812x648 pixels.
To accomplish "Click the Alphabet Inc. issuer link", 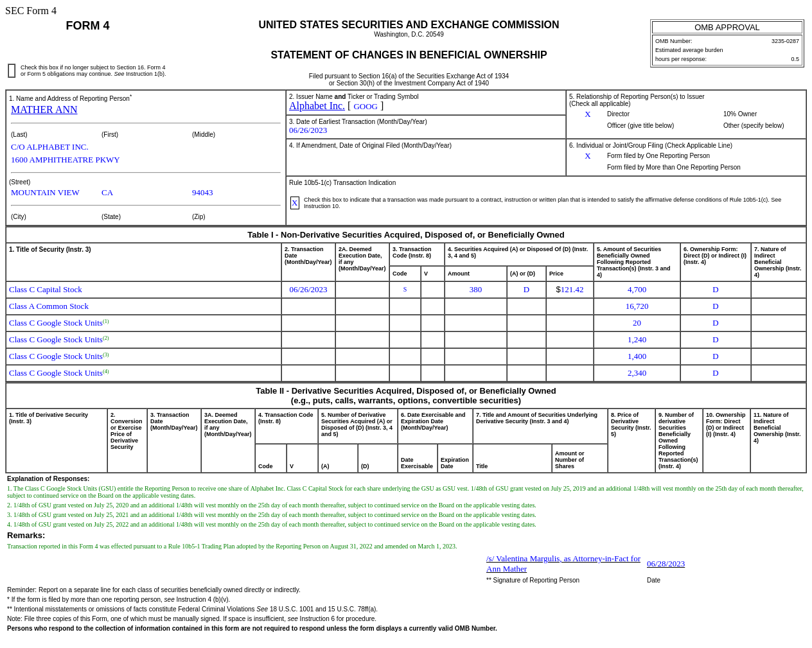I will click(x=316, y=105).
